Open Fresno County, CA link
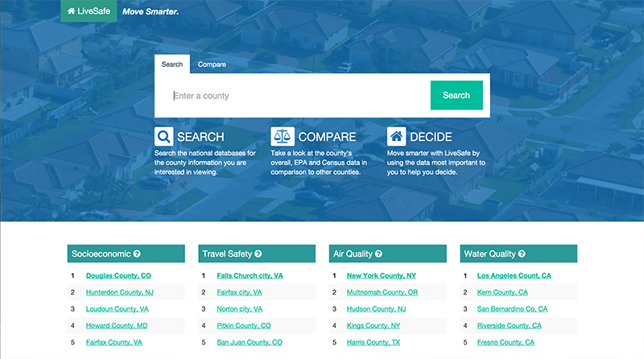This screenshot has width=644, height=359. click(506, 342)
